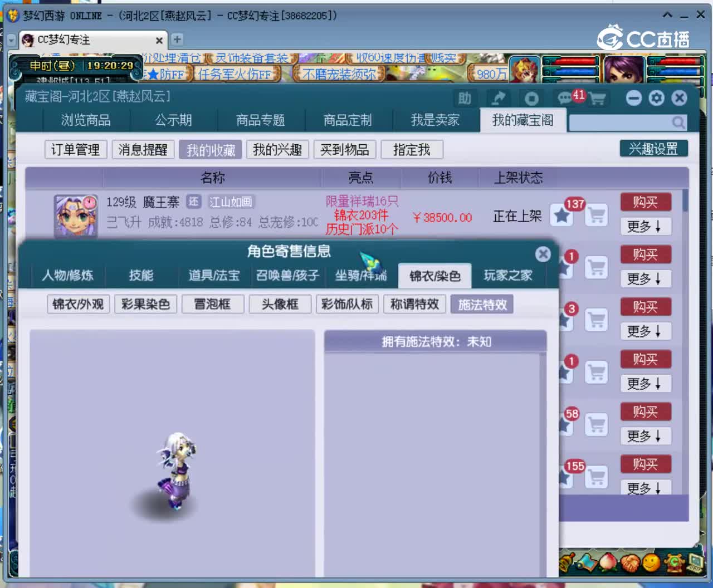Select 彩果染色 sub-category
The width and height of the screenshot is (713, 588).
pos(145,304)
